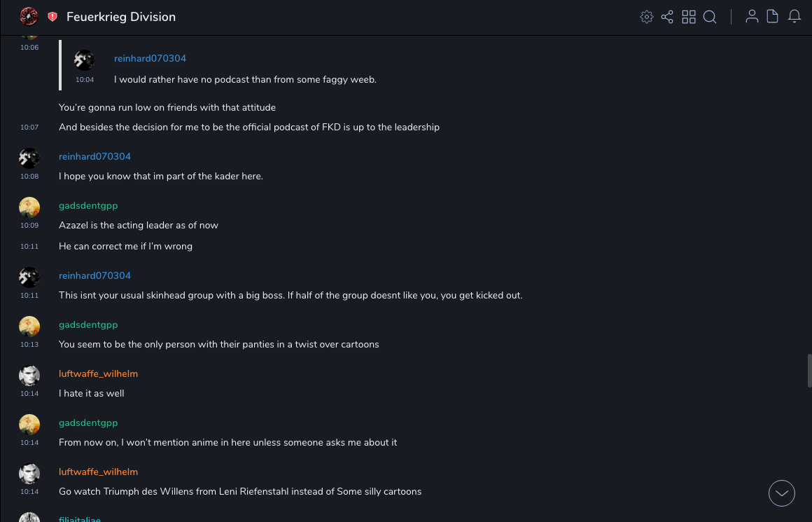Open the members person icon
The width and height of the screenshot is (812, 522).
(x=752, y=17)
